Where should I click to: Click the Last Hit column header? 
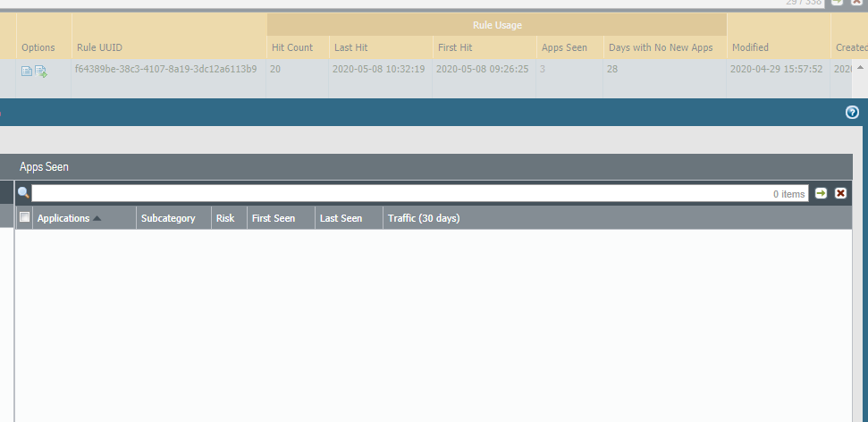(x=381, y=47)
